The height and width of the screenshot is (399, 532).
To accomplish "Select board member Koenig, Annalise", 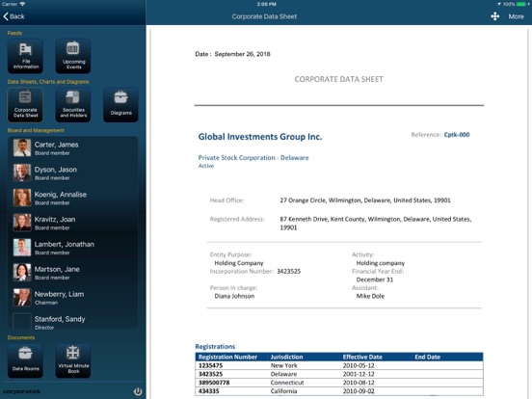I will (x=73, y=199).
